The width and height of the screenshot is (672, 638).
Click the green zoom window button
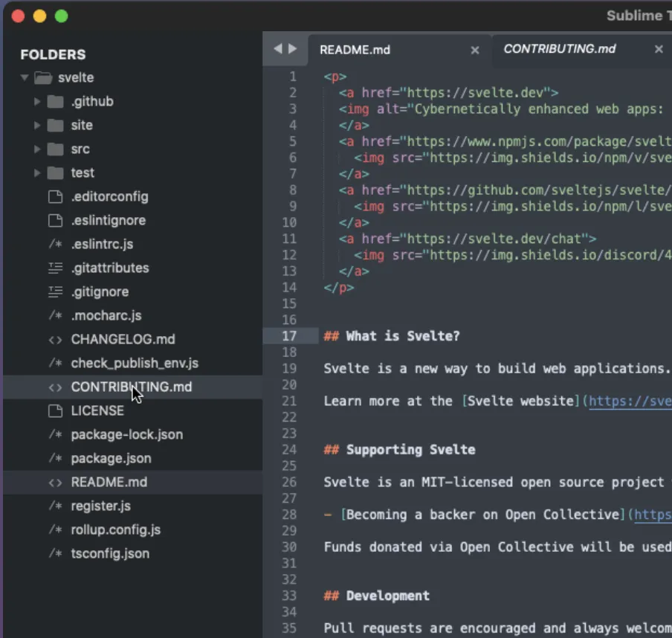click(x=61, y=16)
